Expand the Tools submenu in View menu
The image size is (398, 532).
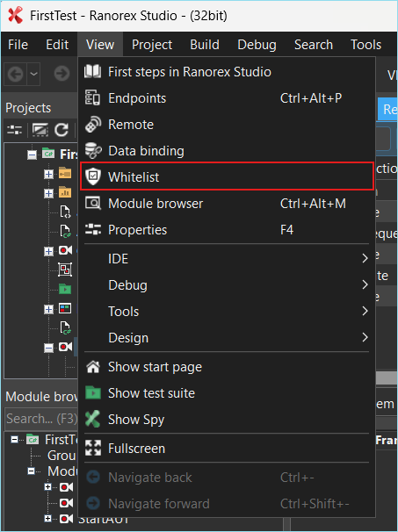click(227, 311)
